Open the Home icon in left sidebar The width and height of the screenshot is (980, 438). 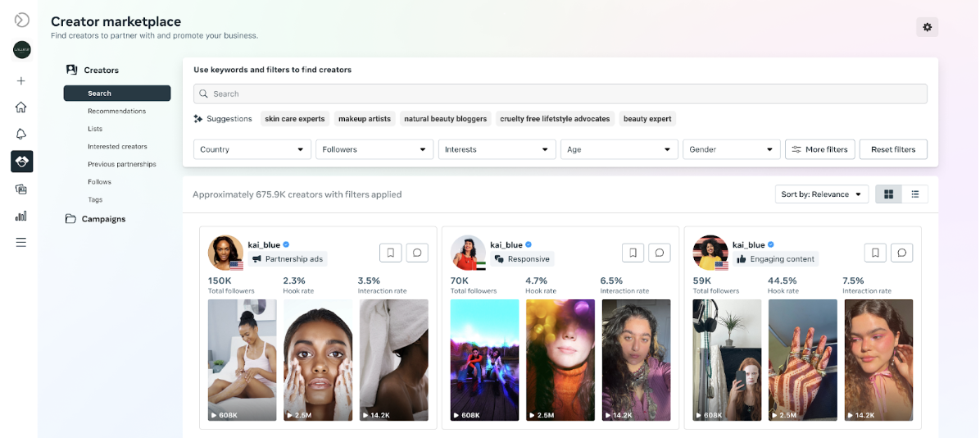coord(21,107)
